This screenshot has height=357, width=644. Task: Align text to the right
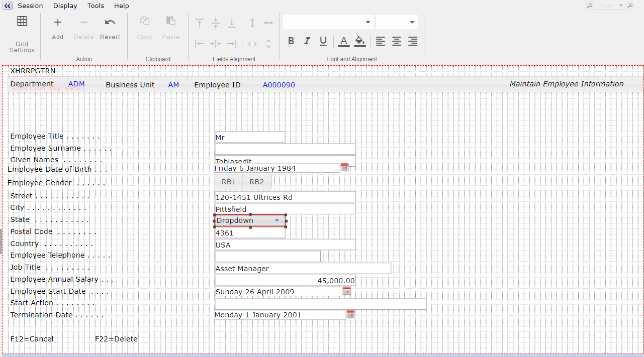(x=413, y=41)
